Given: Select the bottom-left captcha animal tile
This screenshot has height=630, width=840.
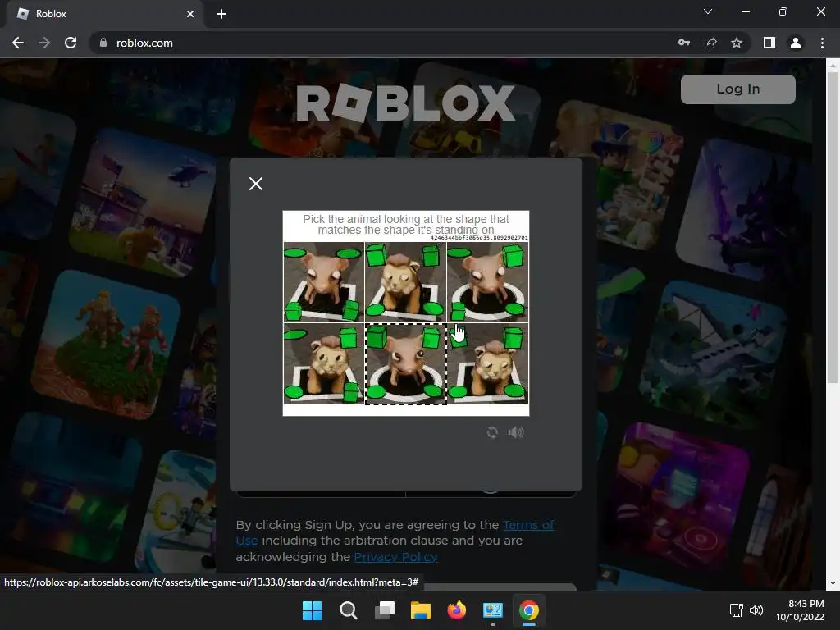Looking at the screenshot, I should click(323, 363).
